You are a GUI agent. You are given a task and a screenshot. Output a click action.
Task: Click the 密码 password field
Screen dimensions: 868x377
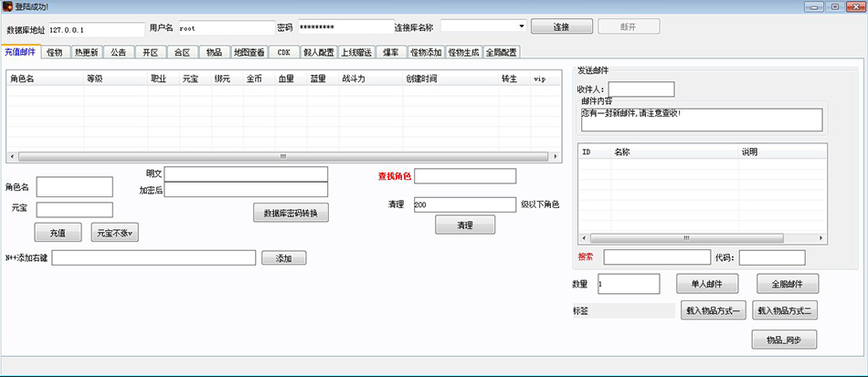click(x=346, y=27)
